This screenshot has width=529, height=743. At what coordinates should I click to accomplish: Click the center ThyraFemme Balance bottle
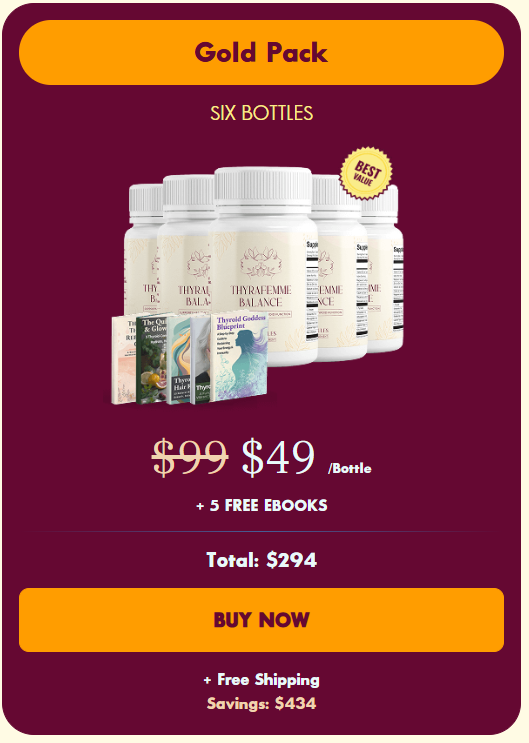coord(264,266)
